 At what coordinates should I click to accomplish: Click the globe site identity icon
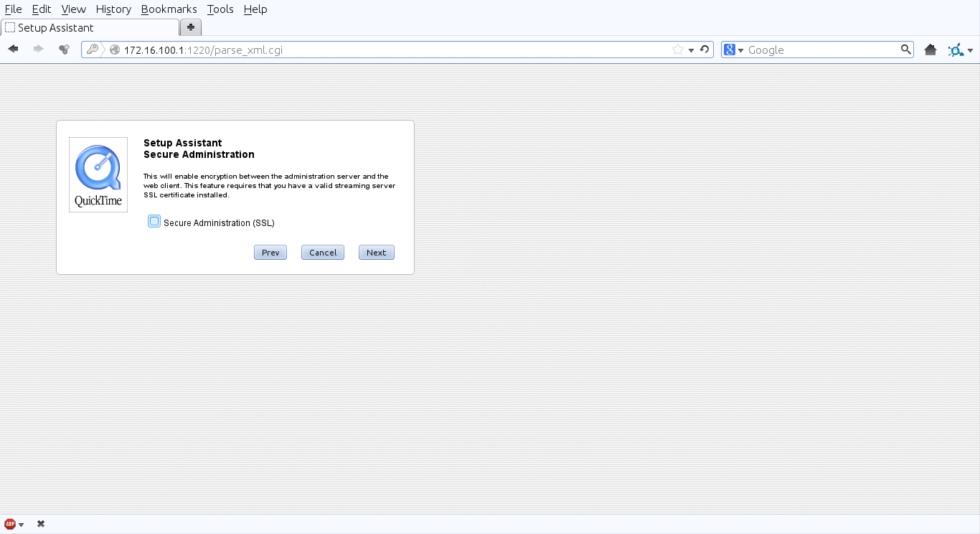[x=115, y=50]
